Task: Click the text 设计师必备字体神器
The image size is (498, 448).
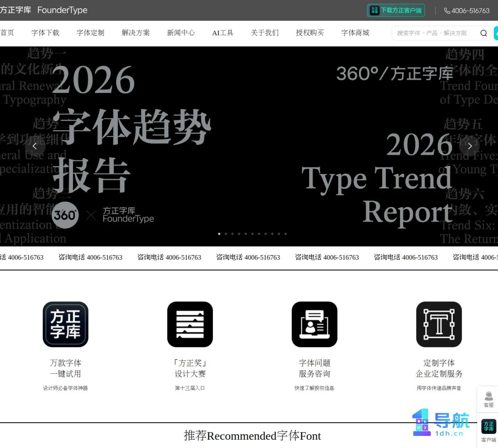Action: pyautogui.click(x=65, y=388)
